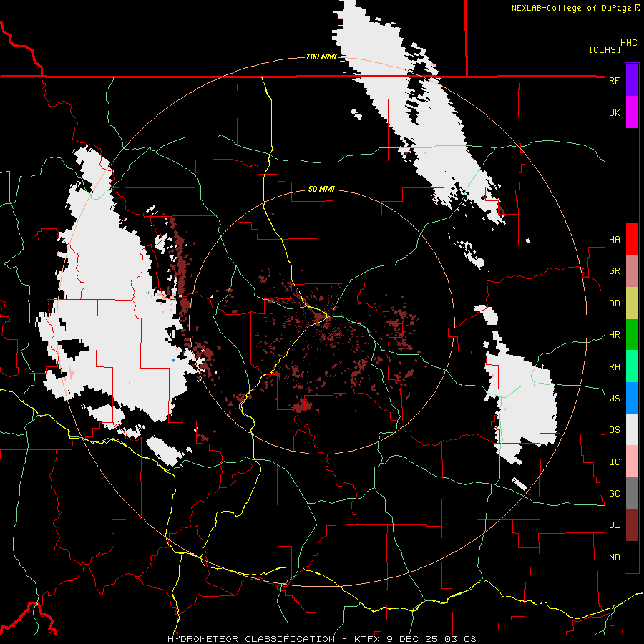Click the magenta UK legend color swatch
Viewport: 644px width, 644px height.
[x=632, y=112]
